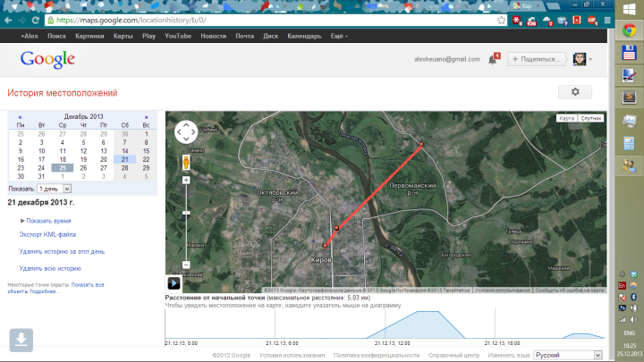The height and width of the screenshot is (362, 644).
Task: Select December 14 in calendar
Action: [x=125, y=151]
